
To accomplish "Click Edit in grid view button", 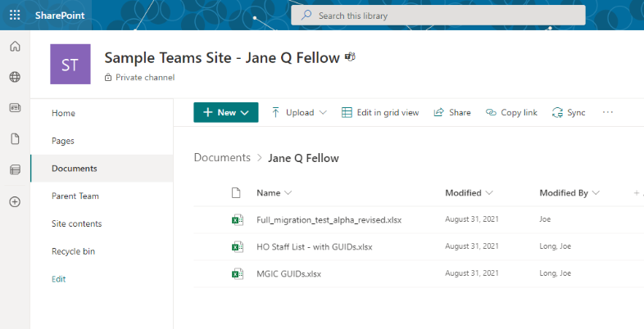I will pos(380,113).
